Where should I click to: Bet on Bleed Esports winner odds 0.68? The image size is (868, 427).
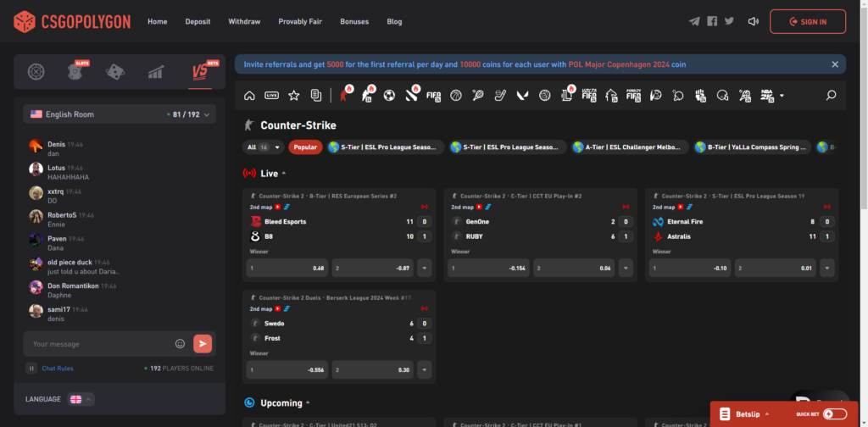click(x=287, y=268)
